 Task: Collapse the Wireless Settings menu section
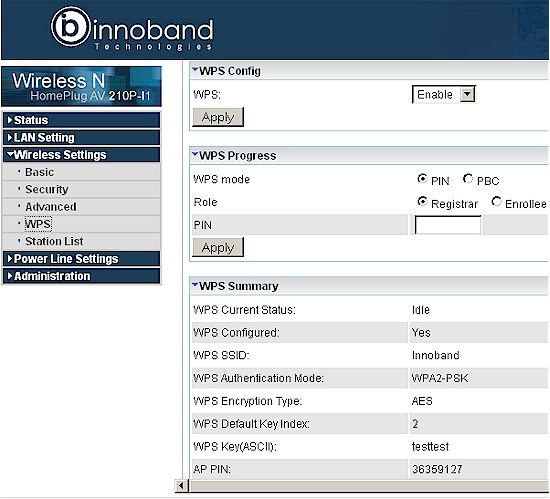pos(81,155)
